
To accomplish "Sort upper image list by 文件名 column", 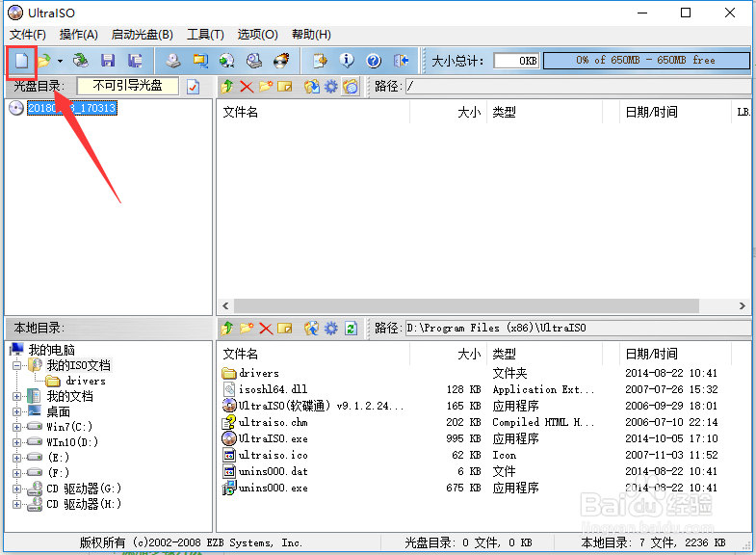I will click(313, 113).
